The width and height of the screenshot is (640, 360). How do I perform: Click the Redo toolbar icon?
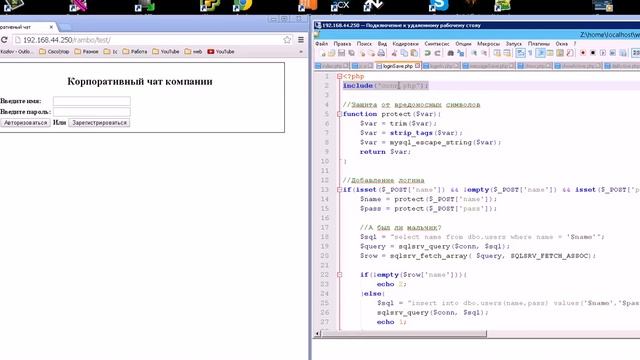point(437,53)
